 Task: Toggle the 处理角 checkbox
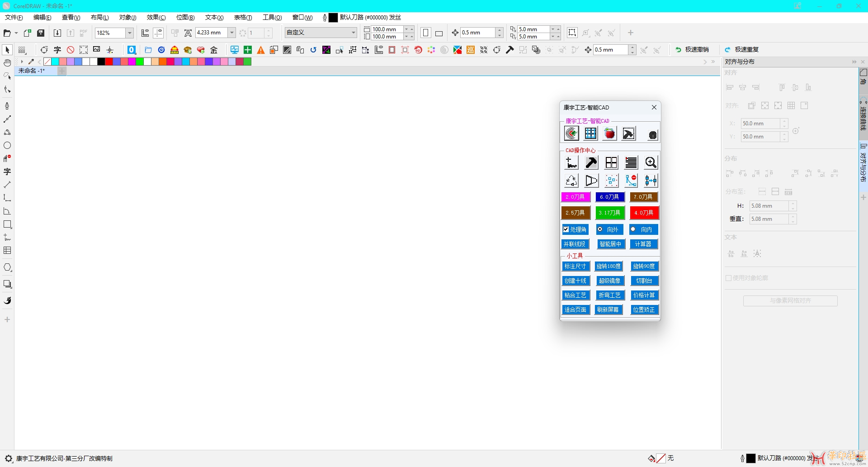click(x=566, y=229)
